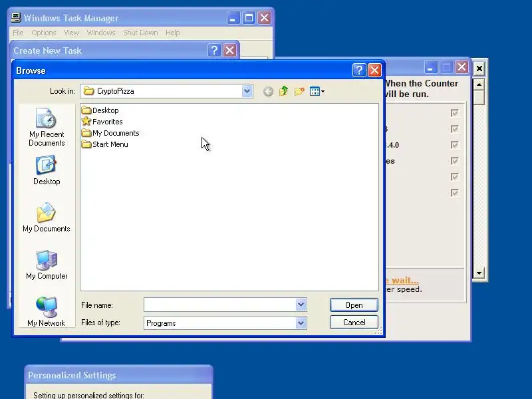
Task: Click the Open button
Action: coord(354,305)
